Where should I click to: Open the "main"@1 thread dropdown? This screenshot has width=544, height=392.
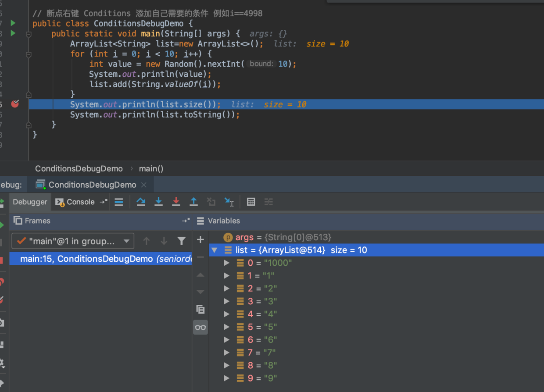[x=73, y=241]
